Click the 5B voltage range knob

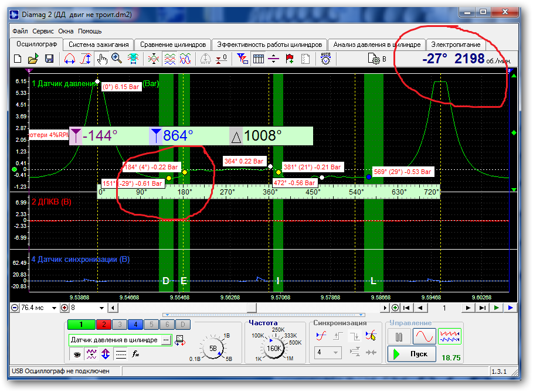(213, 349)
